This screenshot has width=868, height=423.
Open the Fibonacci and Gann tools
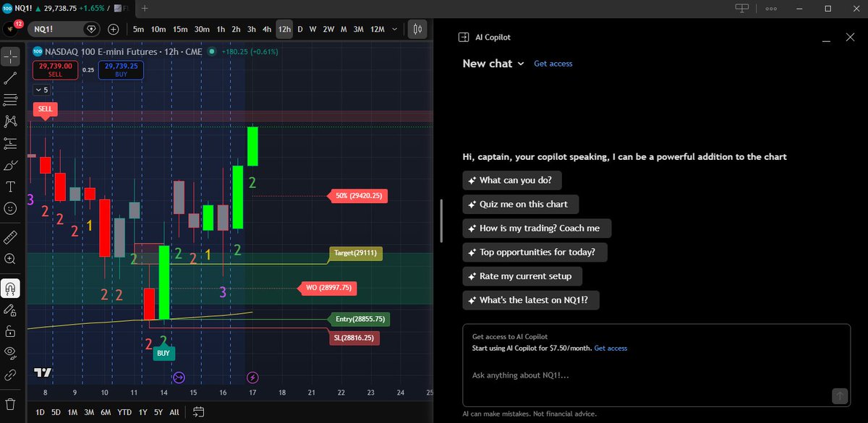click(x=10, y=99)
